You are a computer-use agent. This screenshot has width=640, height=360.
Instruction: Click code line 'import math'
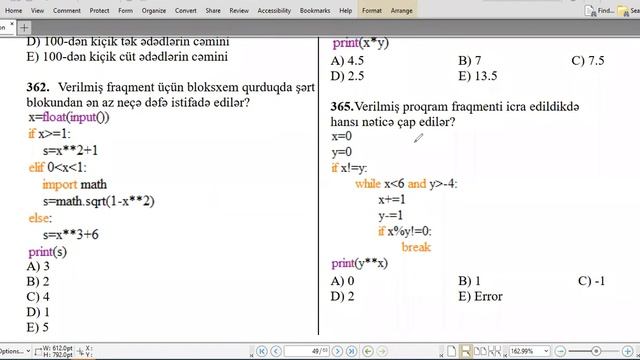click(74, 184)
